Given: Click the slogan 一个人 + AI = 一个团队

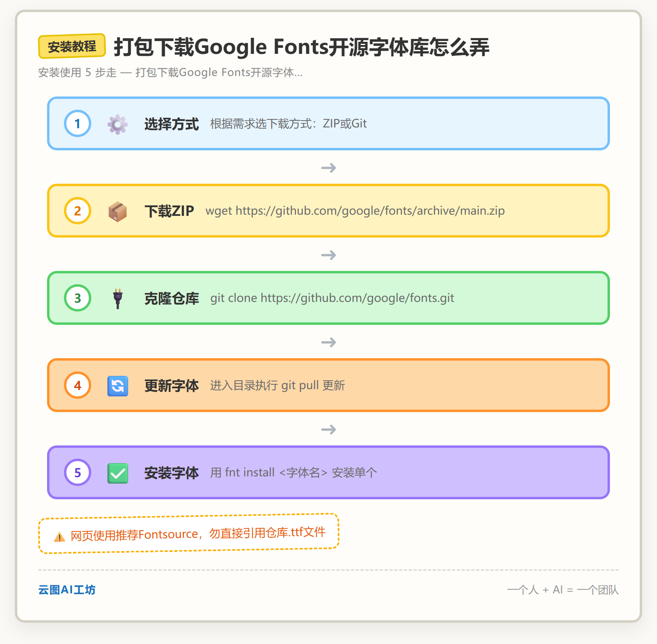Looking at the screenshot, I should coord(563,590).
